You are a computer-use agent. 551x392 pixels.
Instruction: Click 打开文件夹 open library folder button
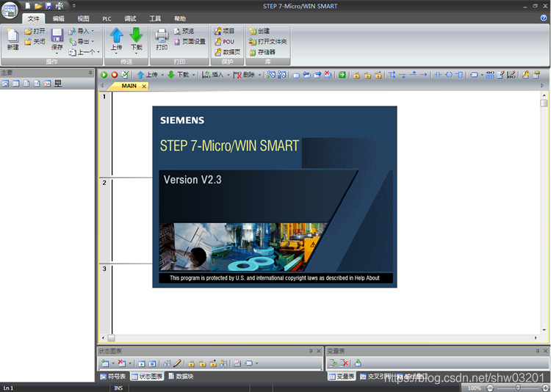(x=267, y=42)
